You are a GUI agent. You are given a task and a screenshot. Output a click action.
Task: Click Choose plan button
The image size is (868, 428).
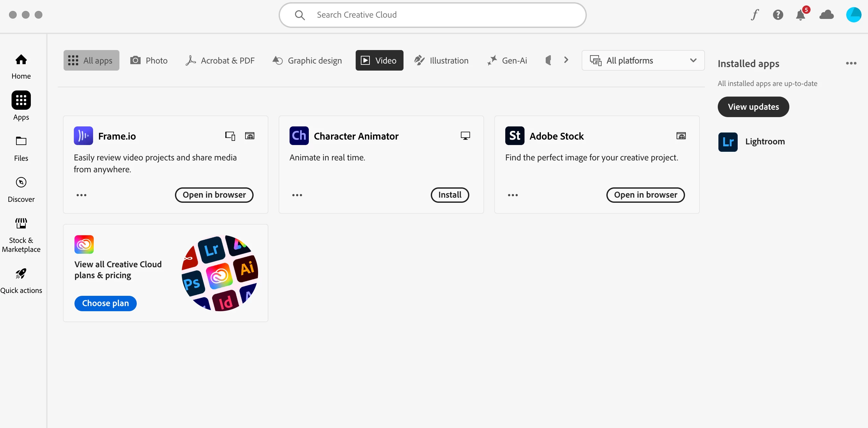point(105,303)
